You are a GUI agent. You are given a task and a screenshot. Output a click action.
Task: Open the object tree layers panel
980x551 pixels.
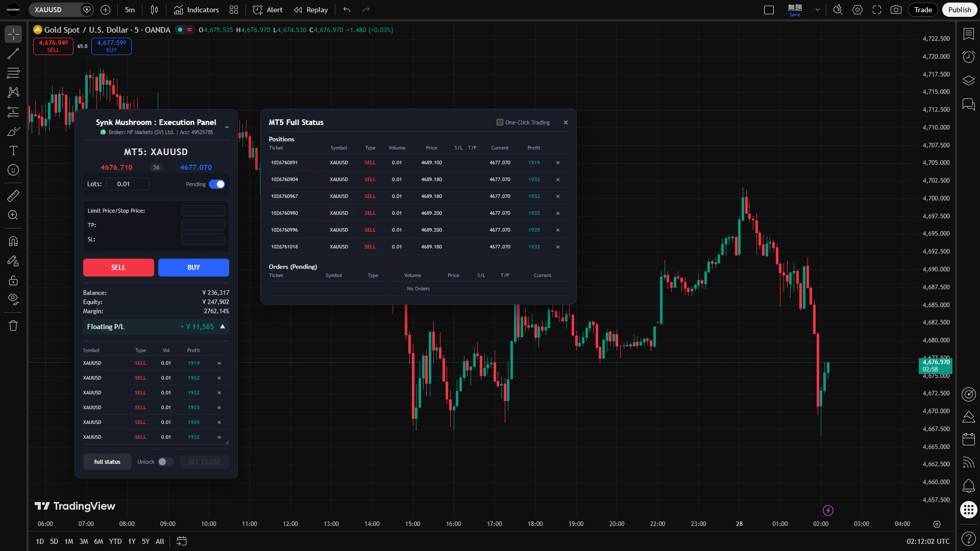968,81
